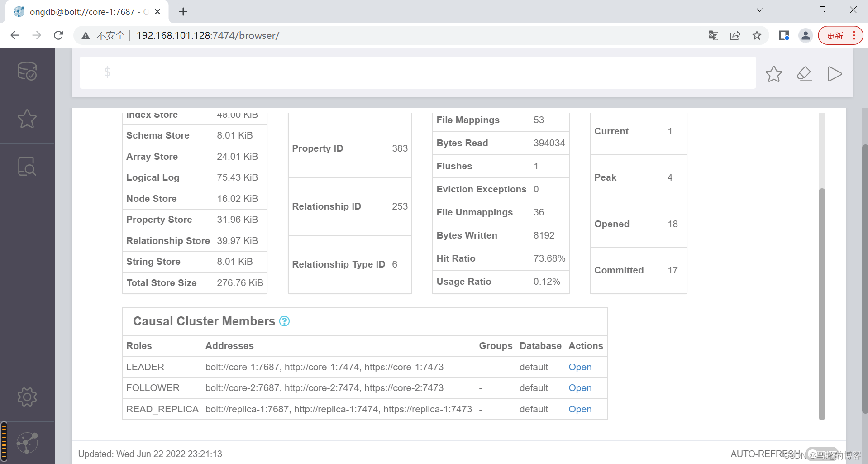
Task: Select Usage Ratio 0.12% value
Action: (x=547, y=282)
